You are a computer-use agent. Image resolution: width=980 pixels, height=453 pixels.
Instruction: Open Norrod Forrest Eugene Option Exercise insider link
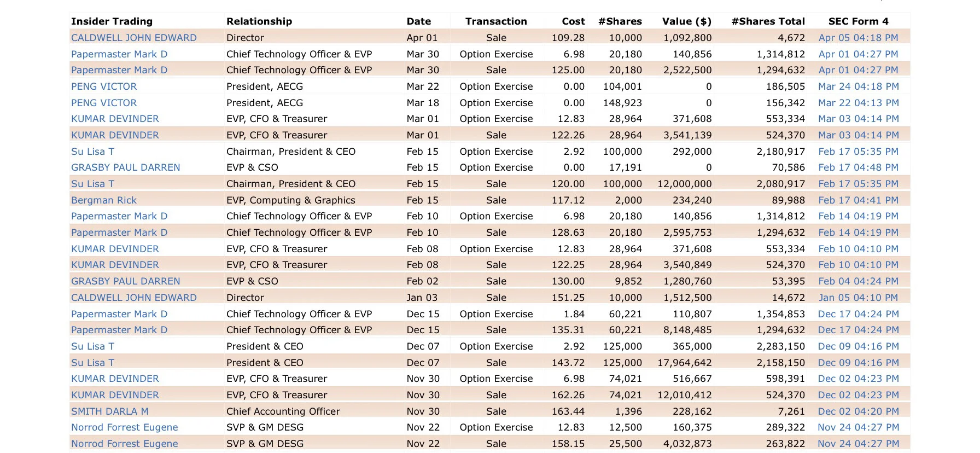(x=125, y=427)
